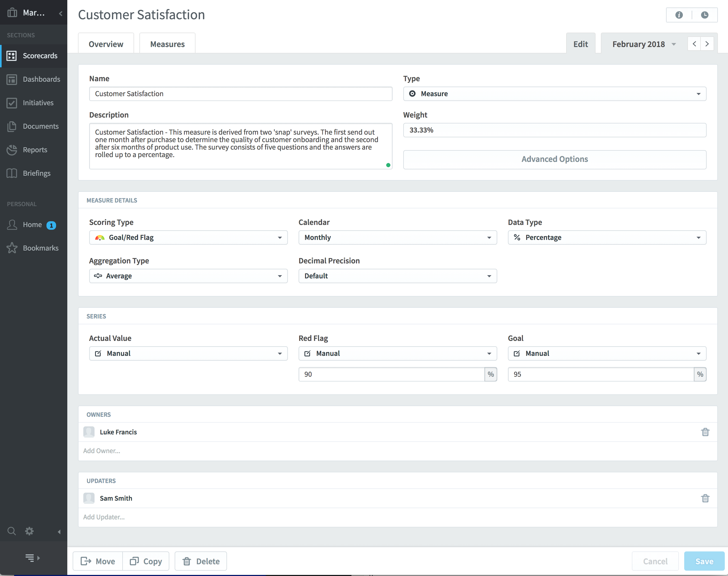Click the info icon at top right
The height and width of the screenshot is (576, 728).
(x=679, y=15)
